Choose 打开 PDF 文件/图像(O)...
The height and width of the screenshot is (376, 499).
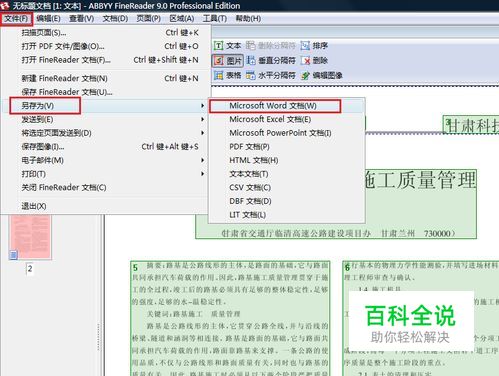click(x=106, y=46)
